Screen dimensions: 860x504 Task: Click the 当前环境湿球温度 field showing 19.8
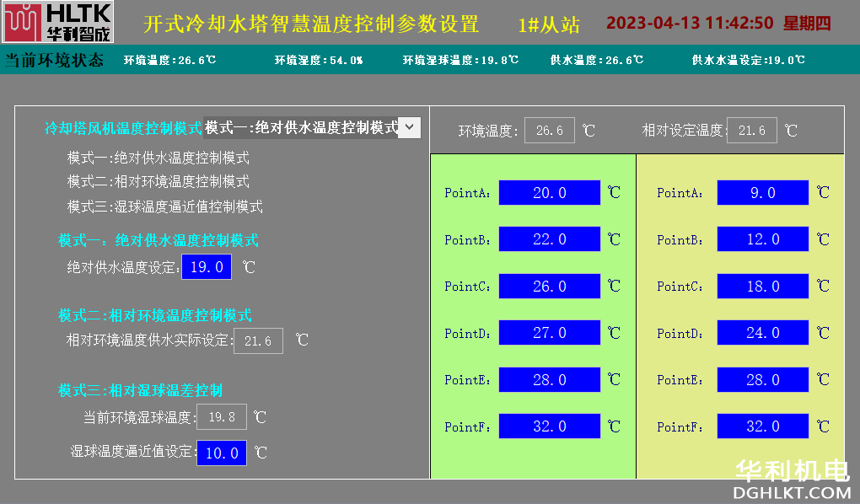222,416
